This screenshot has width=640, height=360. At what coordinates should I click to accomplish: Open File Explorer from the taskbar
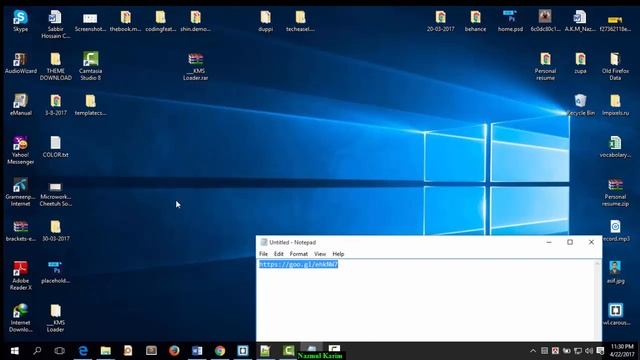click(106, 351)
